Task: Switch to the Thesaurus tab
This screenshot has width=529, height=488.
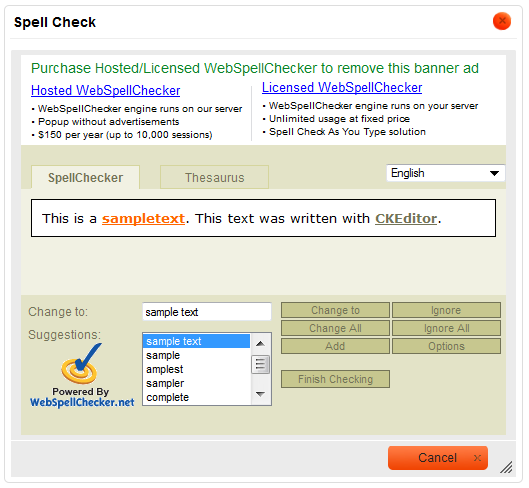Action: pyautogui.click(x=214, y=178)
